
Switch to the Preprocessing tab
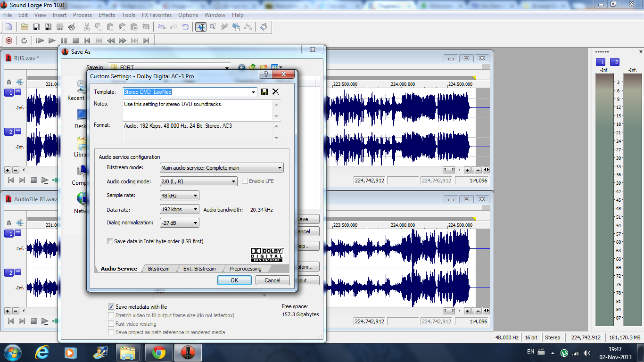point(245,269)
